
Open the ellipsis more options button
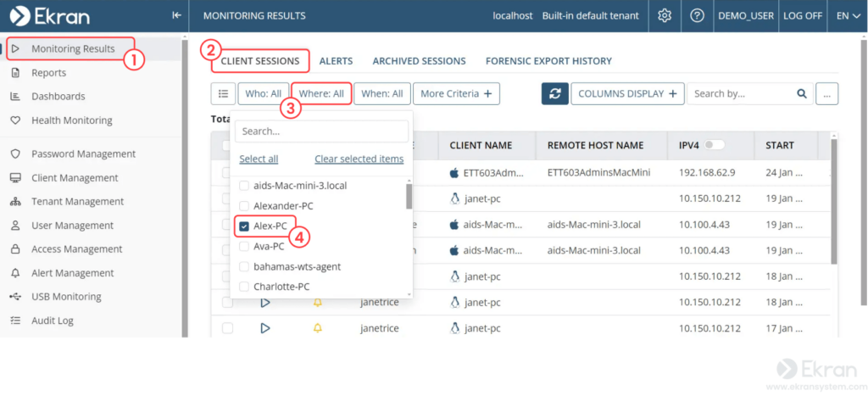[x=827, y=93]
